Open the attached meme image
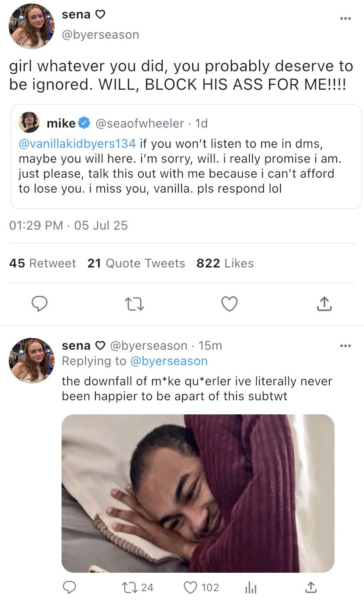The height and width of the screenshot is (600, 364). [198, 493]
